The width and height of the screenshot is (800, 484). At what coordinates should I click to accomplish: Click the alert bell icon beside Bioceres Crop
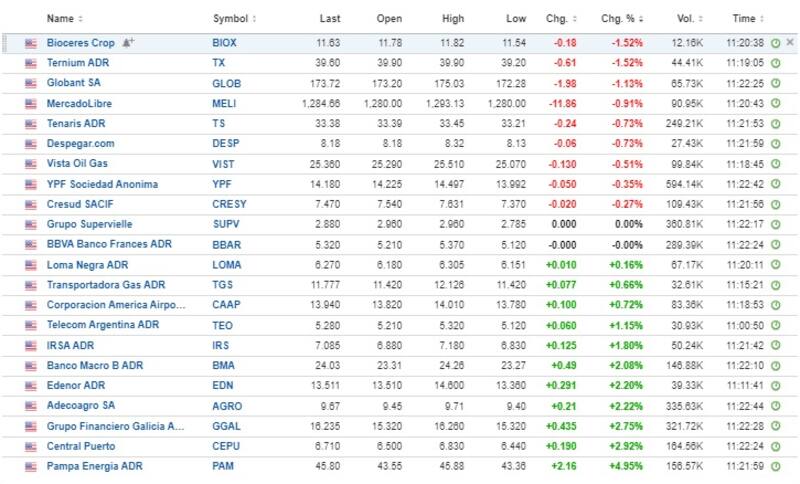(x=127, y=43)
